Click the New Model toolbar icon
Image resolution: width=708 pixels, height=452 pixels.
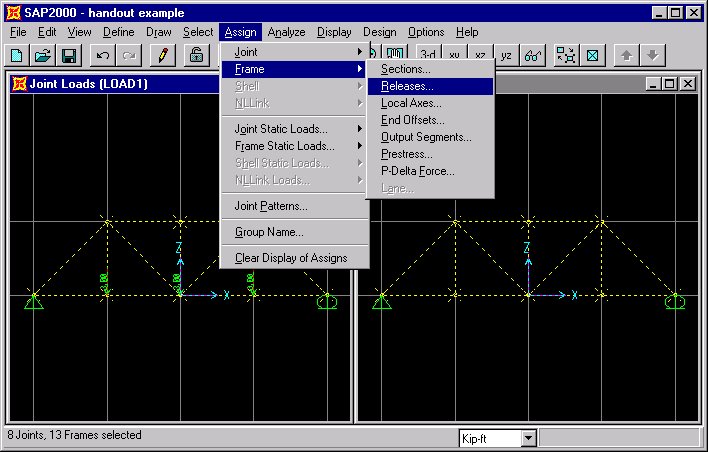tap(17, 56)
